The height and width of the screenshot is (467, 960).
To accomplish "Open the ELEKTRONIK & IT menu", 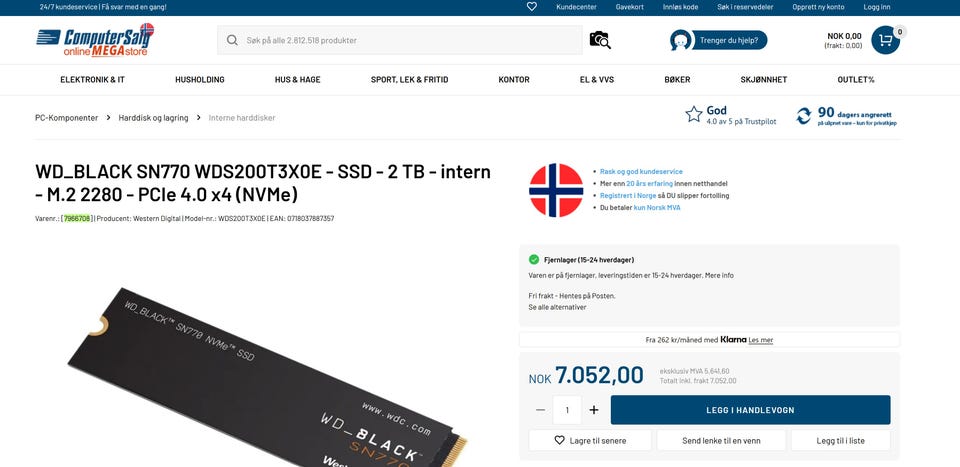I will [x=92, y=80].
